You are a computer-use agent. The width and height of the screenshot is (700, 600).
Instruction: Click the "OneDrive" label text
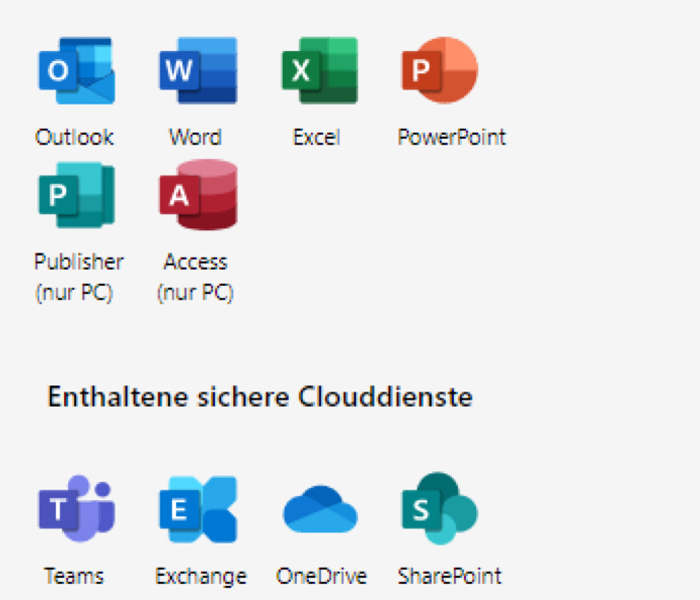pos(321,576)
